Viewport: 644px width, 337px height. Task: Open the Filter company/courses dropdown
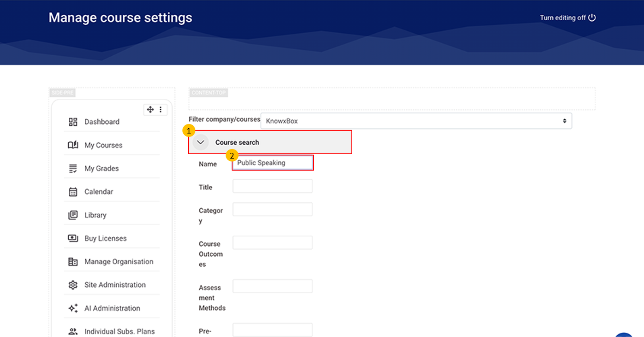(416, 121)
